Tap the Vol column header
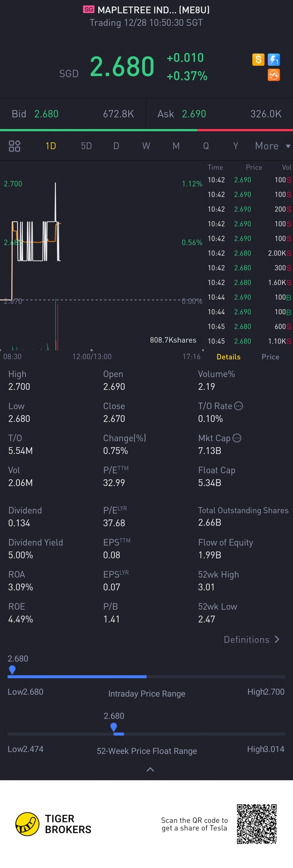The width and height of the screenshot is (293, 868). tap(286, 167)
